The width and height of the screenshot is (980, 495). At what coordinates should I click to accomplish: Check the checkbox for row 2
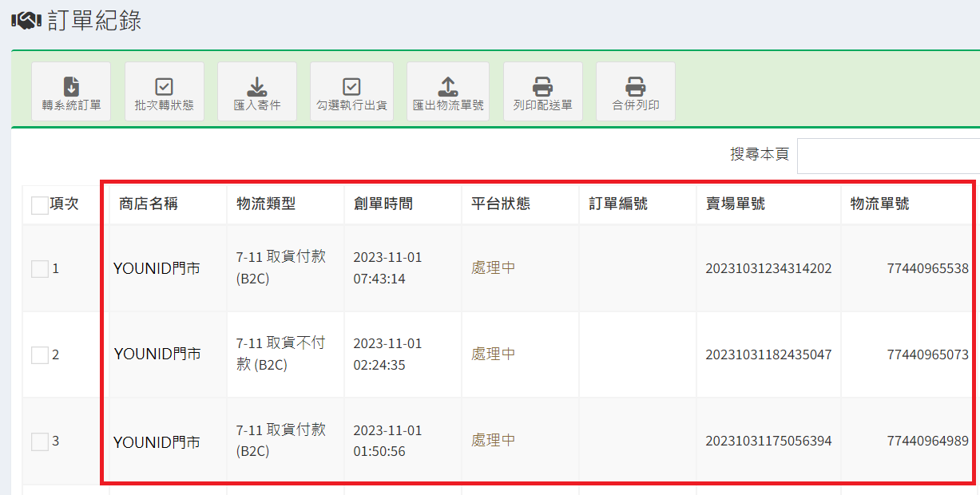coord(40,355)
